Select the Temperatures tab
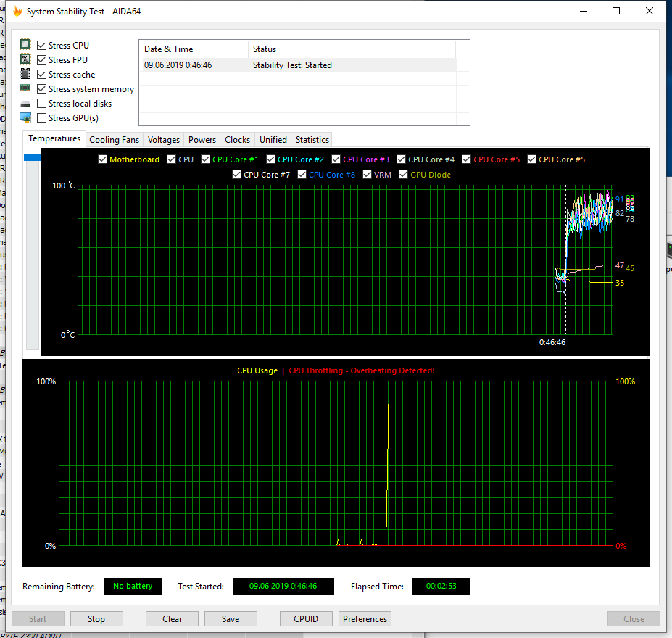The height and width of the screenshot is (638, 672). tap(54, 138)
